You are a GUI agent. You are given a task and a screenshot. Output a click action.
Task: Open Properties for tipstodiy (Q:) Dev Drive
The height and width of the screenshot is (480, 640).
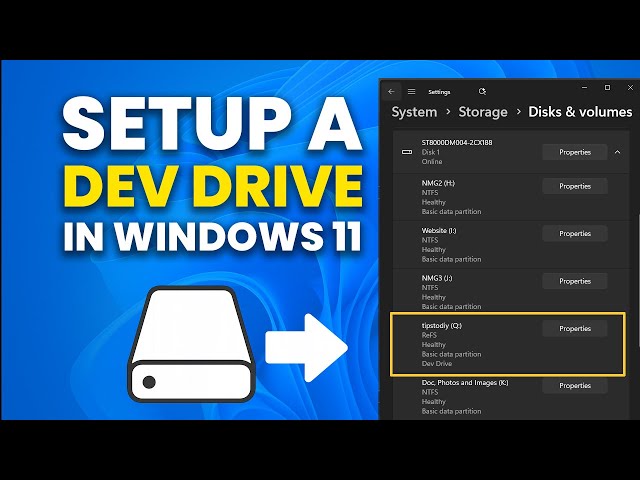tap(575, 329)
